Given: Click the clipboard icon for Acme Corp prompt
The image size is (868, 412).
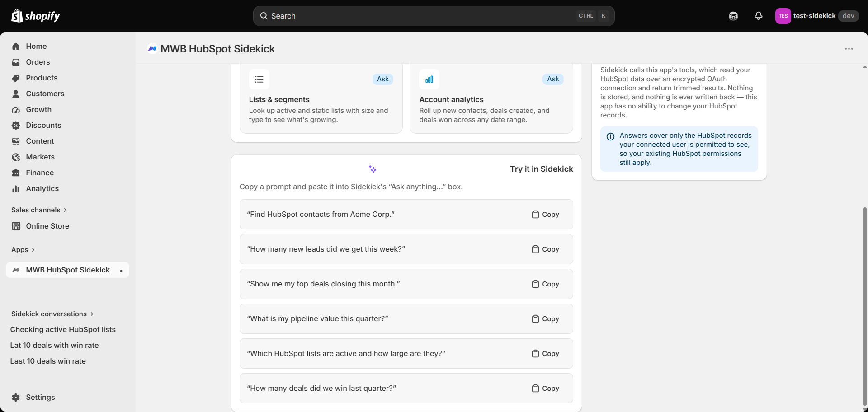Looking at the screenshot, I should tap(535, 215).
